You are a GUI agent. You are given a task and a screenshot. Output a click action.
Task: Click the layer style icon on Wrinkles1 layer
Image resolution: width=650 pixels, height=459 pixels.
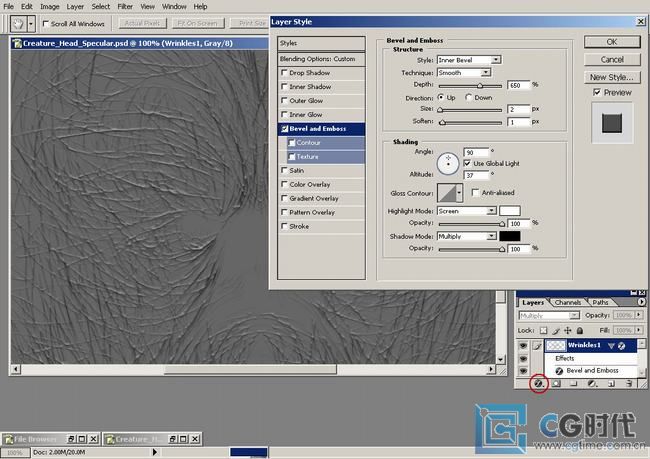pyautogui.click(x=621, y=345)
